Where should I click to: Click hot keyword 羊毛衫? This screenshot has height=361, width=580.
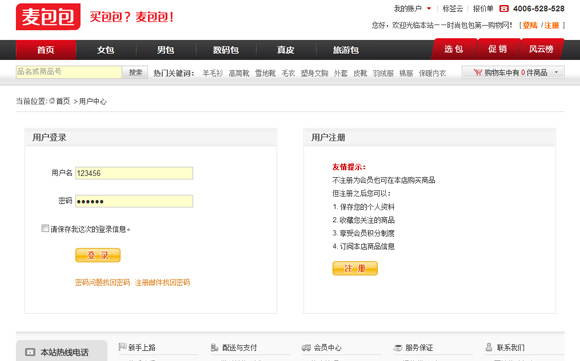(213, 73)
